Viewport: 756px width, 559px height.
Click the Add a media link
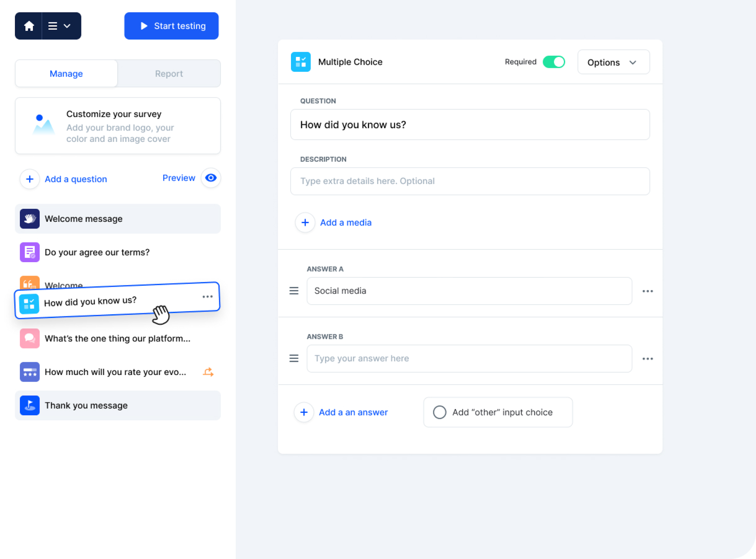click(x=345, y=223)
